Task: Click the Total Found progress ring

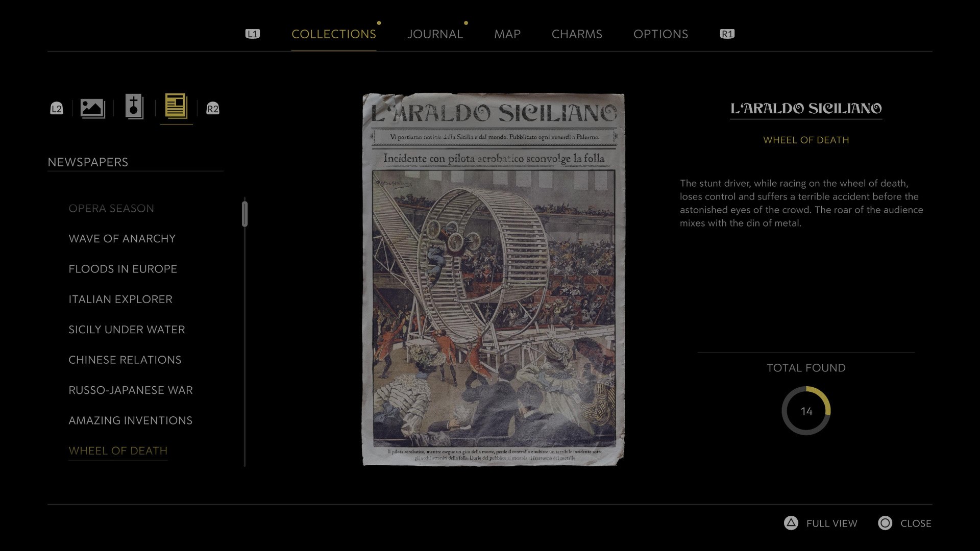Action: 806,411
